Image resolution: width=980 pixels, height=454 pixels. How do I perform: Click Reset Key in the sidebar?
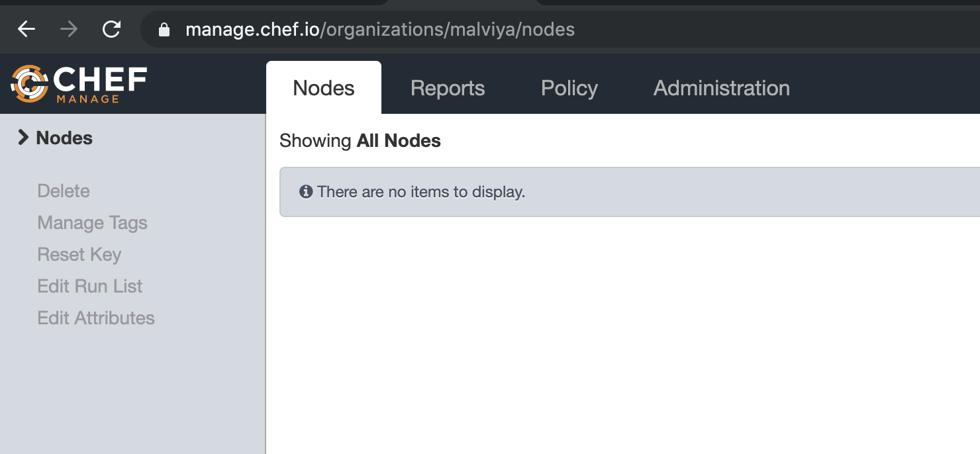tap(79, 254)
